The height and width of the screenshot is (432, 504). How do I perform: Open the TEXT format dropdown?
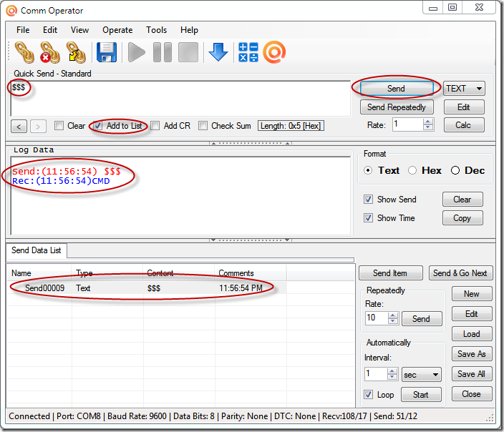pos(464,88)
